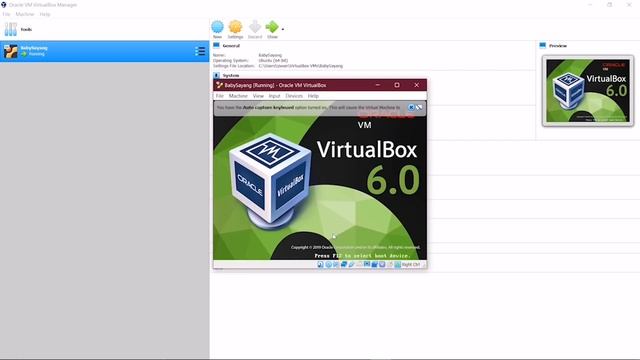The height and width of the screenshot is (360, 640).
Task: Click the Oracle VM VirtualBox Manager title icon
Action: [x=4, y=5]
